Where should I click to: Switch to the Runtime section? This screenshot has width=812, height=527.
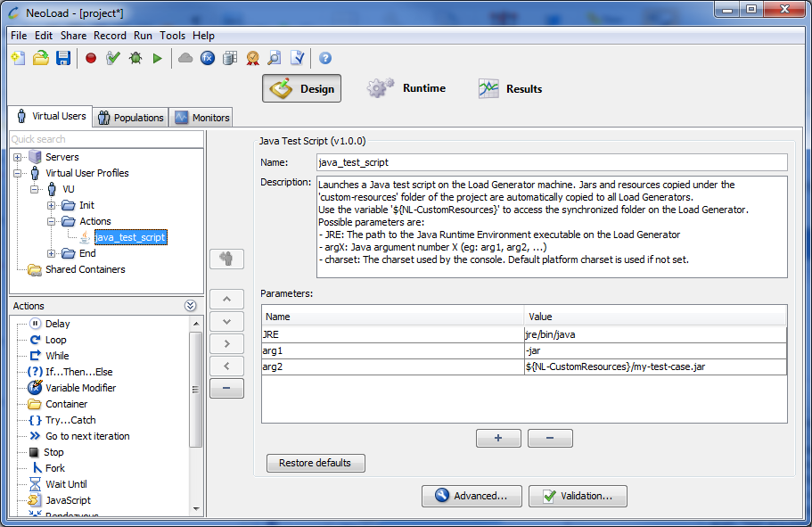[x=406, y=88]
